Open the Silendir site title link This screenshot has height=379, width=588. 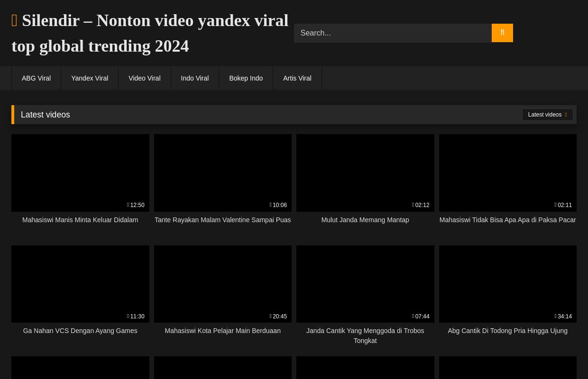pyautogui.click(x=150, y=33)
